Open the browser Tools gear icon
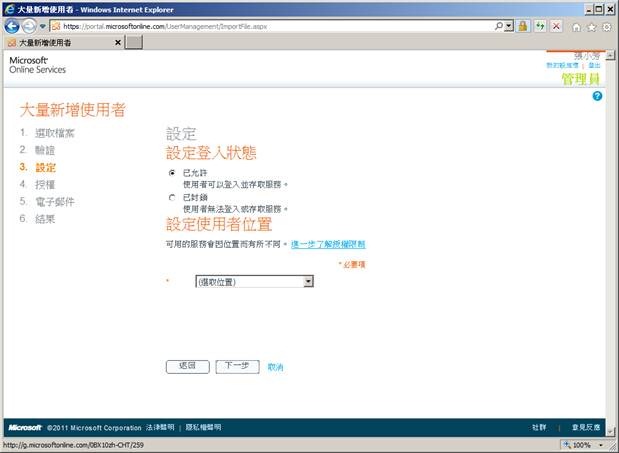The height and width of the screenshot is (453, 619). tap(607, 27)
